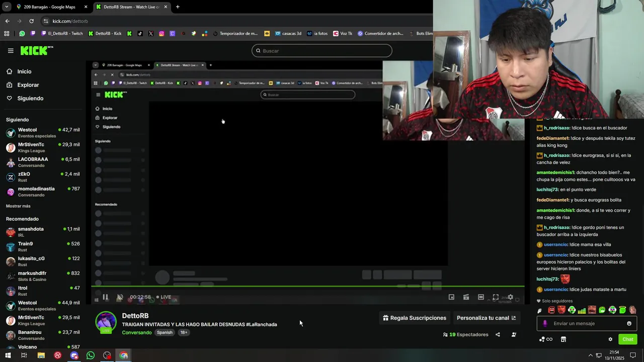Open casacas 3d bookmark
Screen dimensions: 644x362
287,34
